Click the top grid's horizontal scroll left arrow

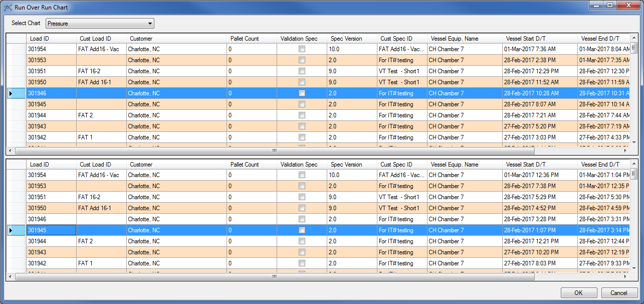11,150
